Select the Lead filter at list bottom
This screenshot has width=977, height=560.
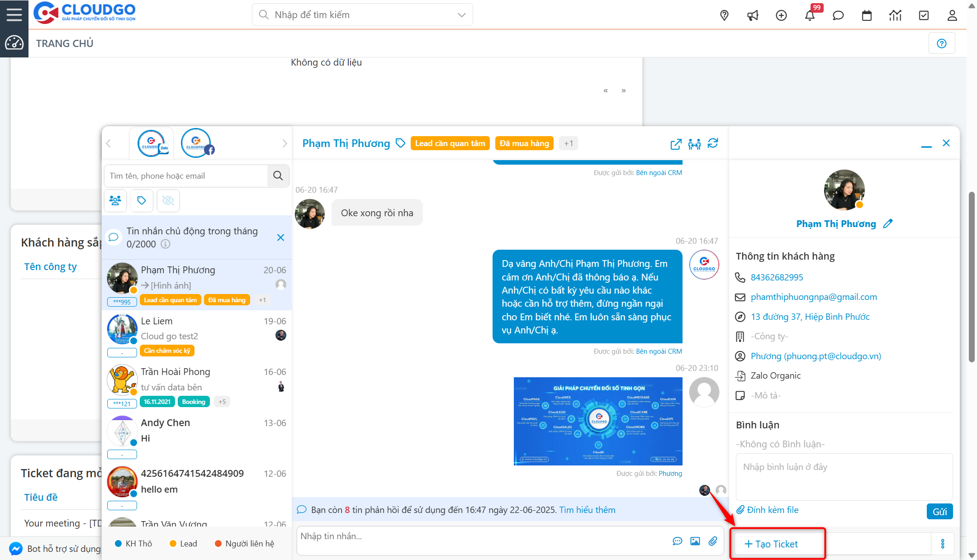[183, 543]
